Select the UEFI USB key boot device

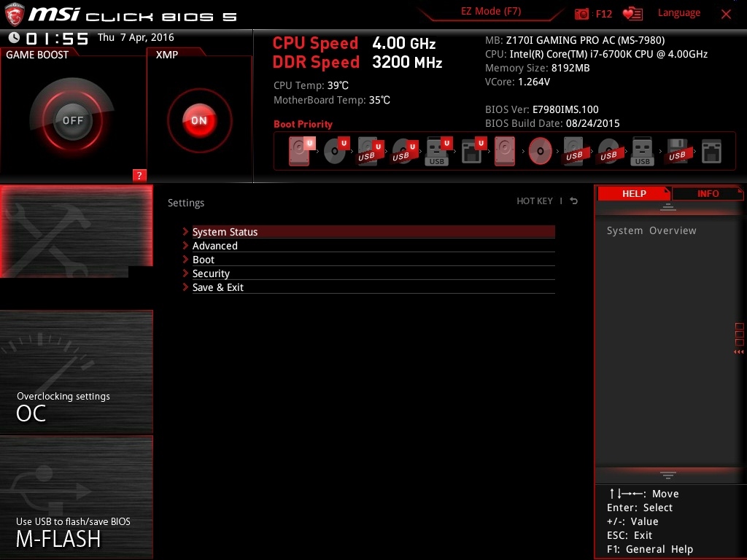(x=438, y=152)
